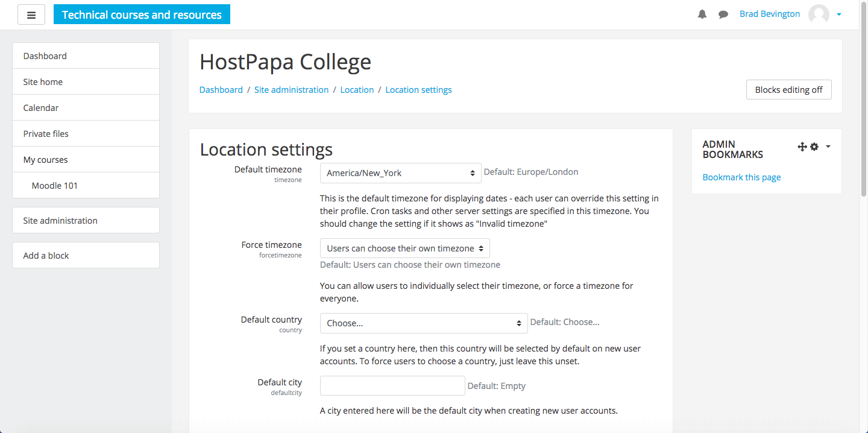
Task: Toggle the hamburger side panel button
Action: 31,14
